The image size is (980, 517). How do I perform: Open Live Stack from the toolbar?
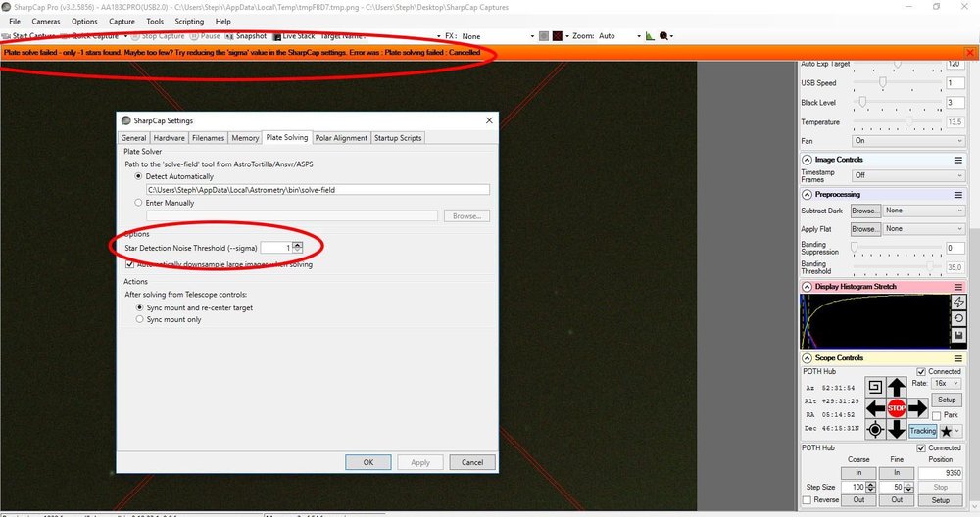(294, 36)
